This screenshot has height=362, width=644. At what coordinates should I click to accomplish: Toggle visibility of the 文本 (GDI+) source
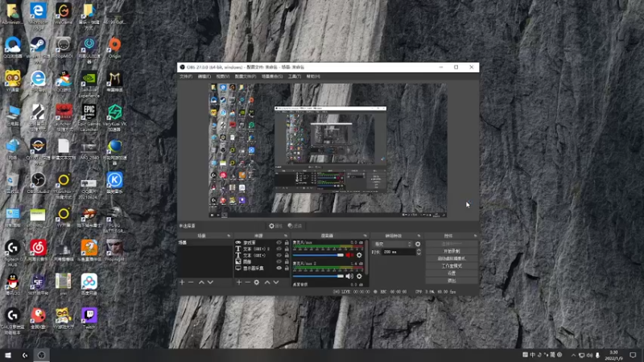tap(279, 255)
